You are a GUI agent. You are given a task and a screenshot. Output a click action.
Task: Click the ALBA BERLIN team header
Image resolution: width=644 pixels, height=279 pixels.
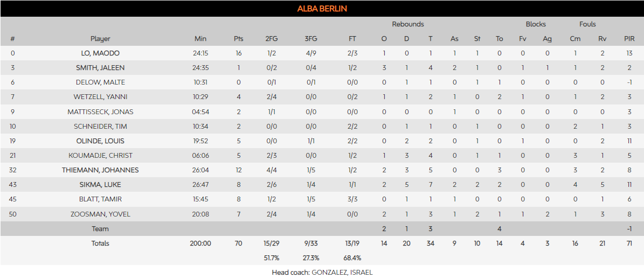click(322, 9)
